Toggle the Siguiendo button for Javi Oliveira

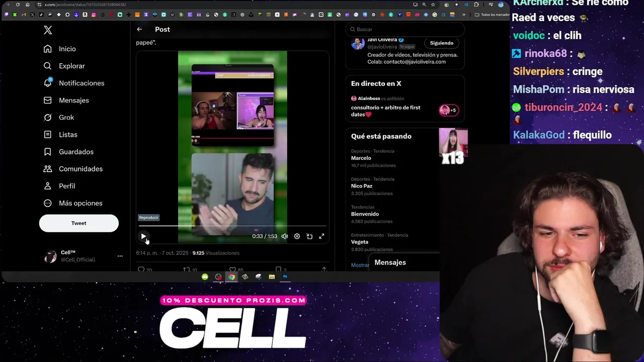click(442, 43)
